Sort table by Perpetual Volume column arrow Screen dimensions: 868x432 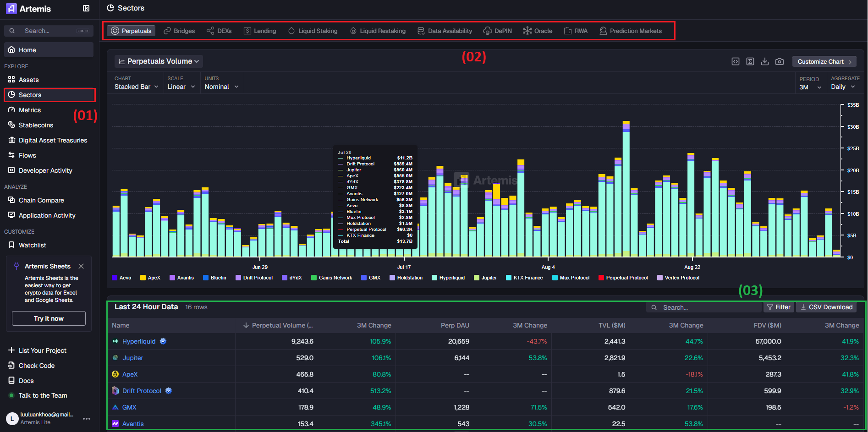coord(246,325)
